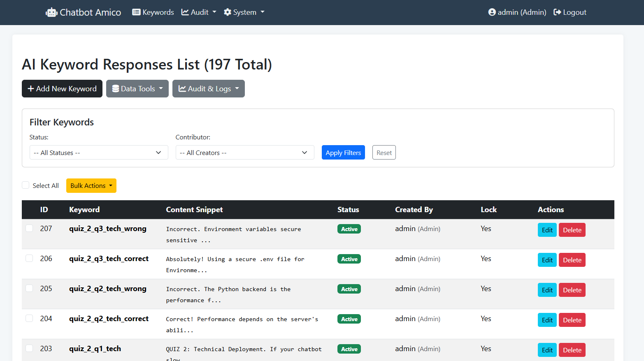Check the box for row 203
The image size is (644, 361).
tap(29, 348)
